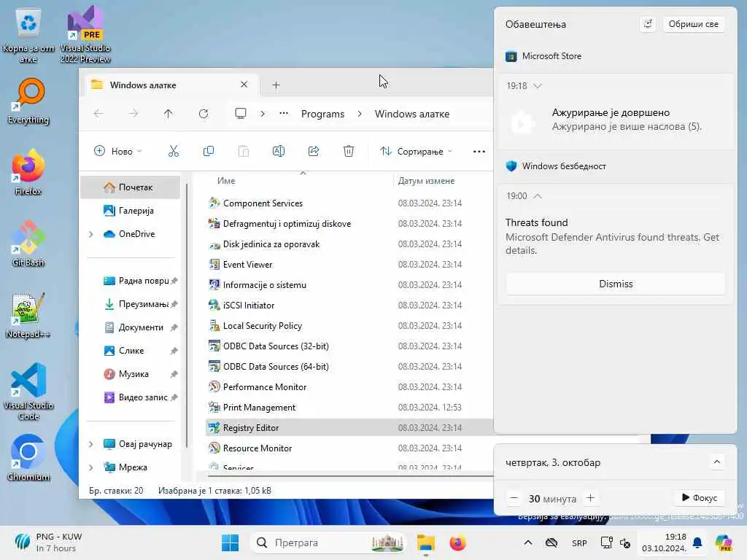Screen dimensions: 747x560
Task: Click the SRP language indicator
Action: pyautogui.click(x=579, y=542)
